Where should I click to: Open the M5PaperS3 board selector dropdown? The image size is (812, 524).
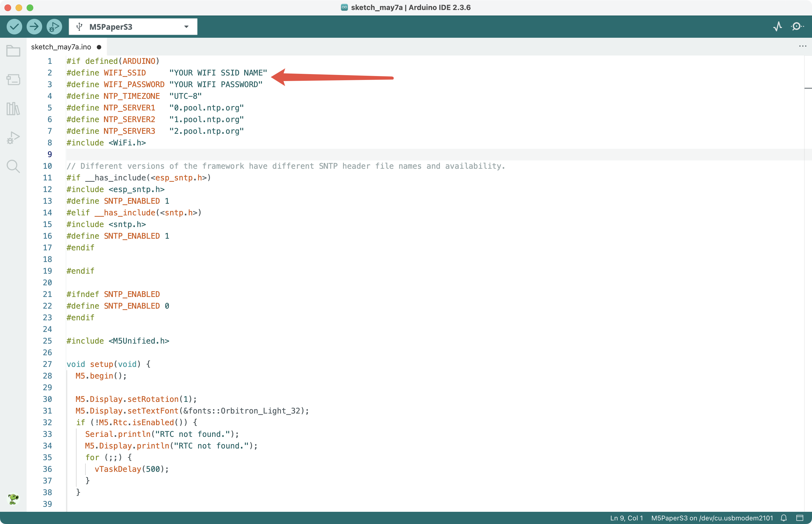(133, 27)
